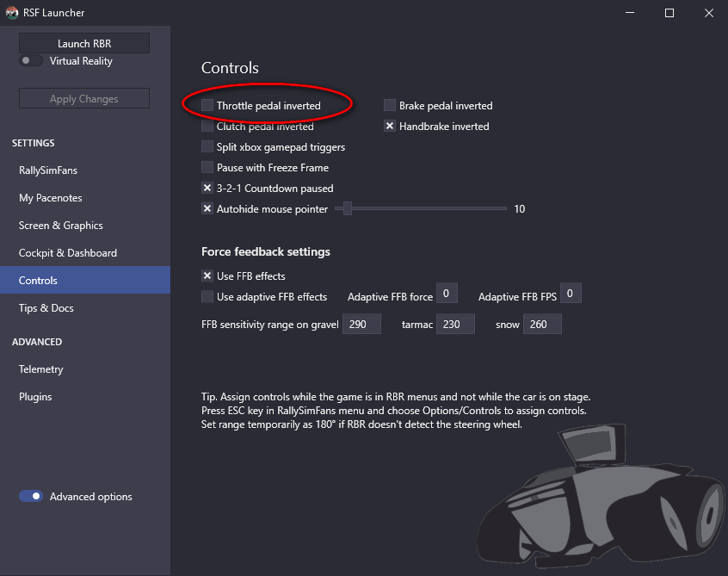Close the RSF Launcher window
The width and height of the screenshot is (728, 576).
[708, 13]
